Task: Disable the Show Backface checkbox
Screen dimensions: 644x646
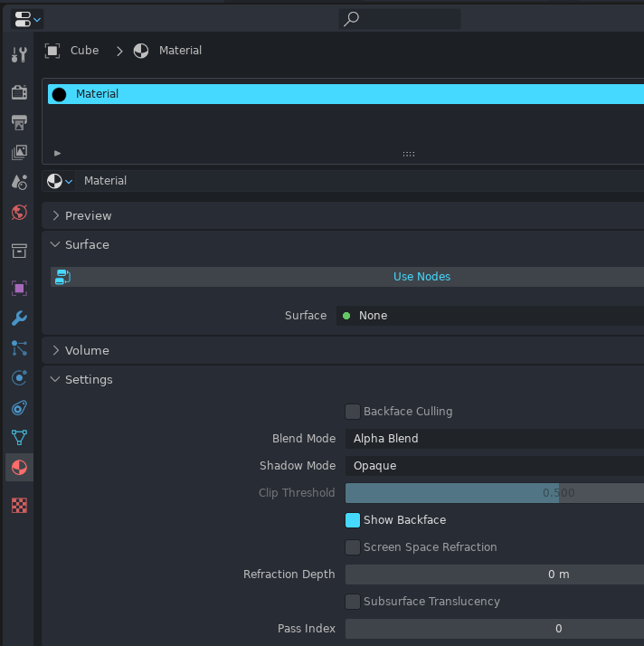Action: click(x=353, y=520)
